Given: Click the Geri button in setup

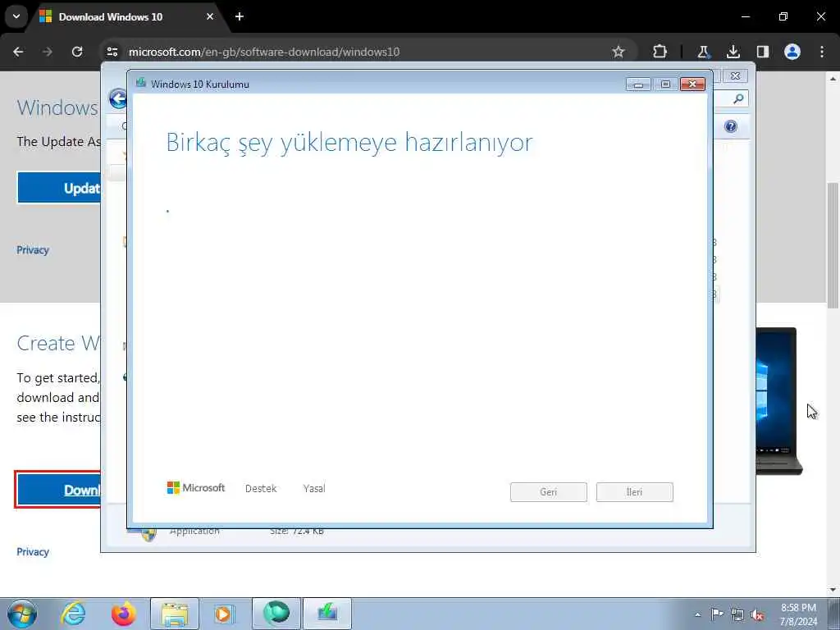Looking at the screenshot, I should click(549, 492).
